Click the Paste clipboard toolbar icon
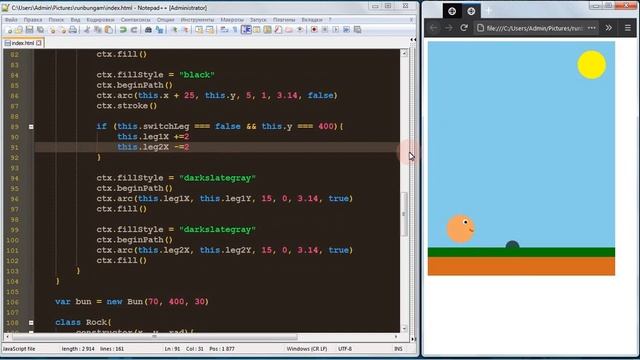The width and height of the screenshot is (640, 360). pos(109,29)
